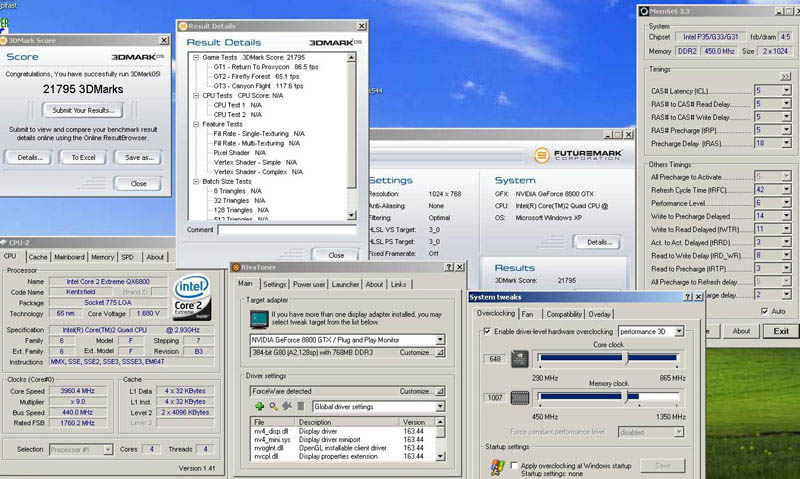Image resolution: width=800 pixels, height=479 pixels.
Task: Switch to the Cache tab in CPU-Z
Action: pos(38,257)
